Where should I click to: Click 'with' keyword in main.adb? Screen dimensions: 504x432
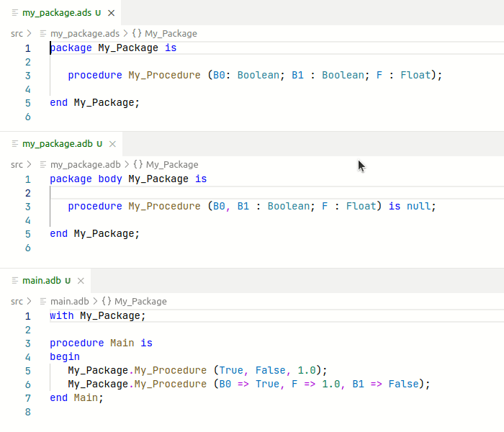[62, 316]
